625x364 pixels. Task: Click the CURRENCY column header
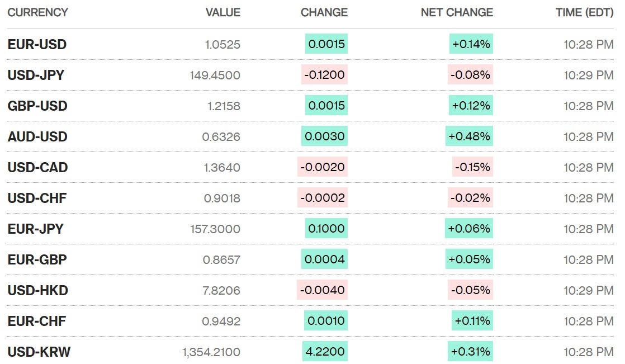(x=37, y=12)
